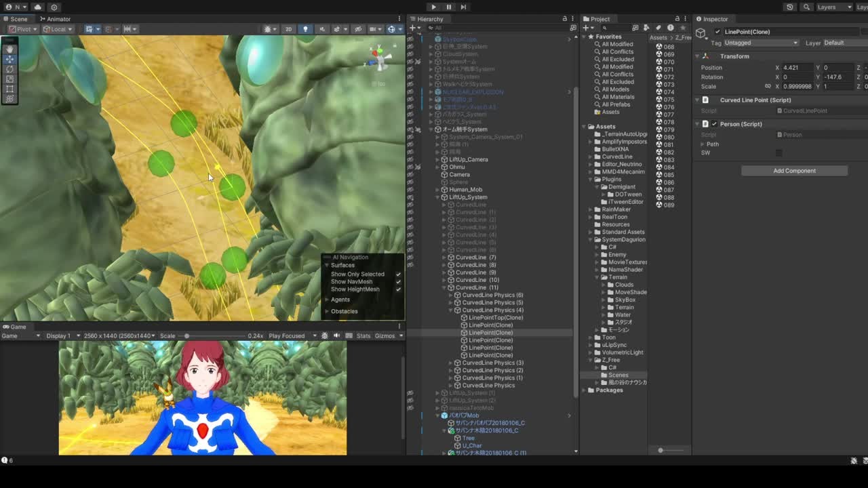This screenshot has height=488, width=868.
Task: Open Undo History clock icon
Action: (789, 7)
